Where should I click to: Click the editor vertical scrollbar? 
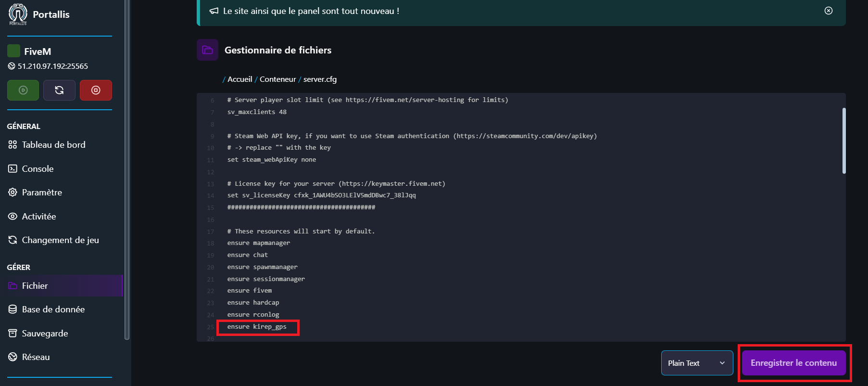click(x=844, y=141)
